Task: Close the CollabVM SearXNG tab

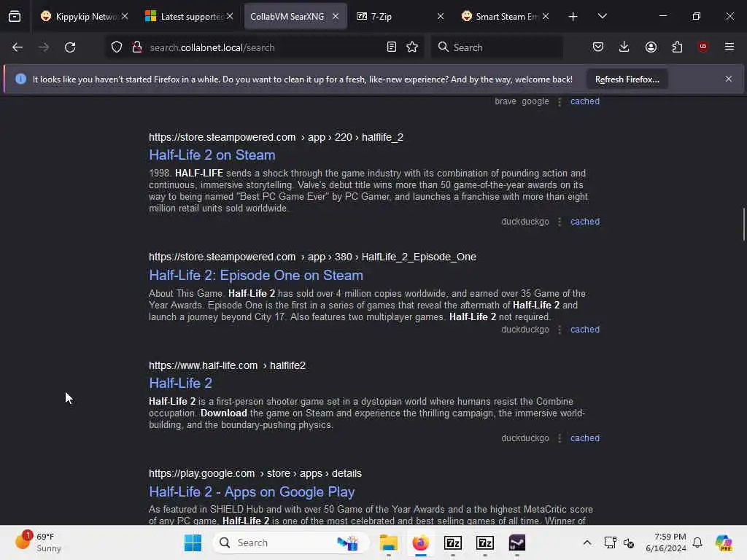Action: pyautogui.click(x=336, y=16)
